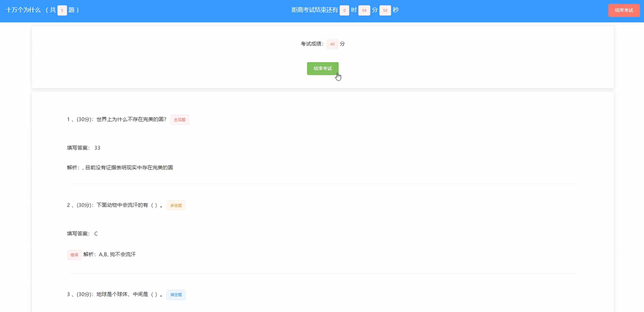Click the 填空题 tag on question 3
This screenshot has height=312, width=644.
176,295
